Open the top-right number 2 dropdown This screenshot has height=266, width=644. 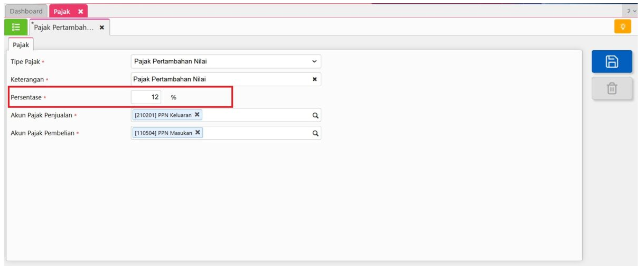(x=631, y=11)
